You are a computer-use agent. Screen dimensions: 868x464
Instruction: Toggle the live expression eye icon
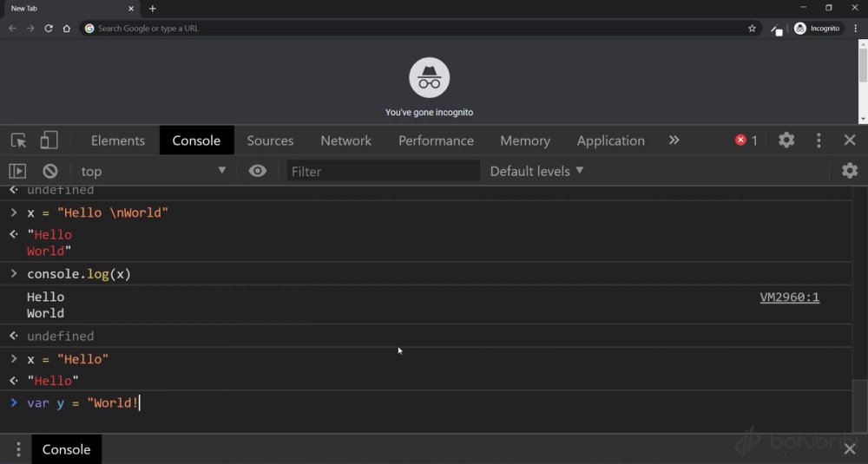pyautogui.click(x=258, y=171)
